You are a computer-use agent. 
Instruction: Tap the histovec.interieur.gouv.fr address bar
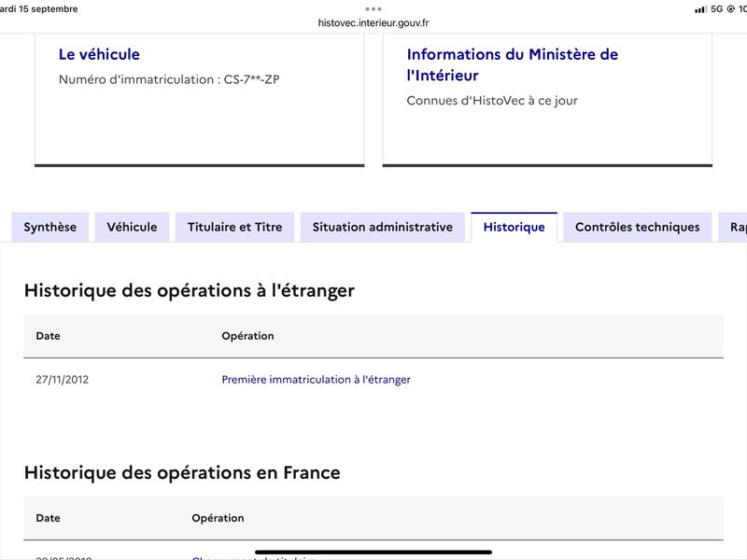pos(373,22)
